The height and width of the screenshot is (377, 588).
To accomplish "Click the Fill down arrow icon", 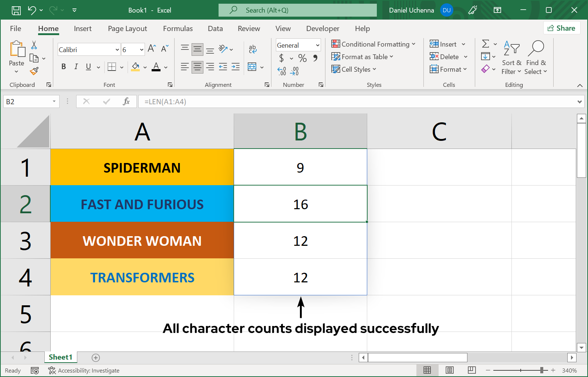I will point(485,57).
